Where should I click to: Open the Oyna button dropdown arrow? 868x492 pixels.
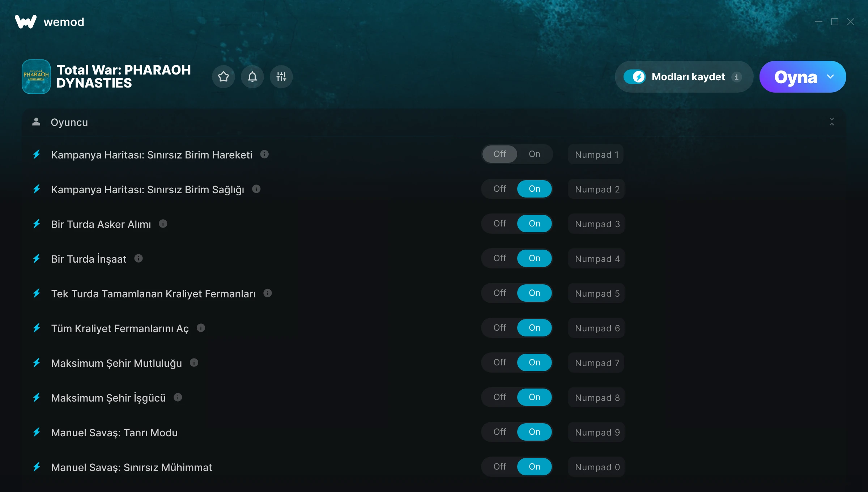(x=830, y=77)
